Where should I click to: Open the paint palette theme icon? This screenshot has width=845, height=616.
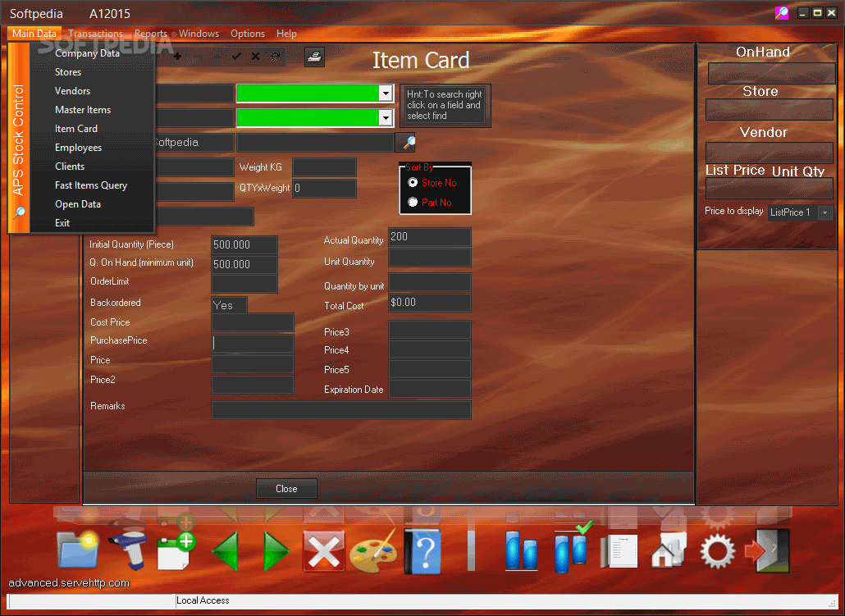pos(373,550)
